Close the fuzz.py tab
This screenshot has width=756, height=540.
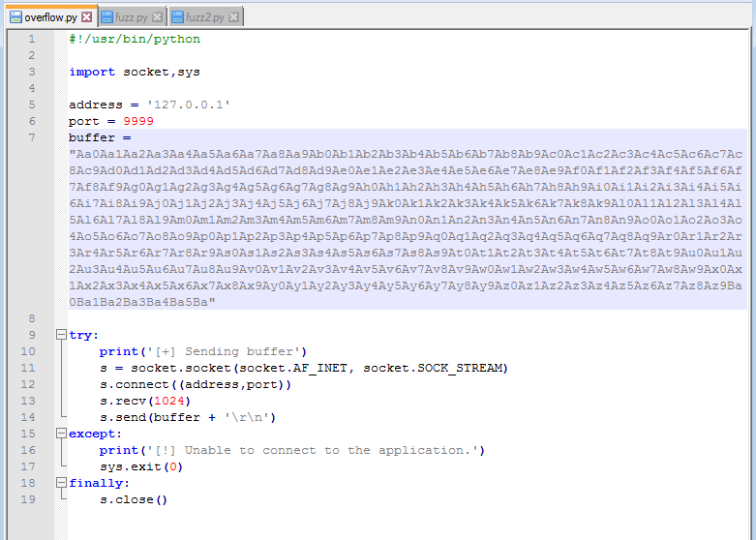click(158, 17)
